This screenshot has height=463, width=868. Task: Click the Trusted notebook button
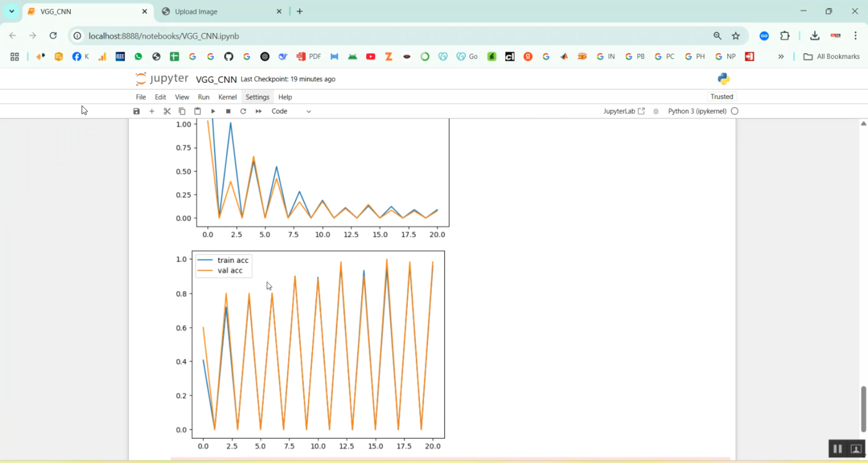click(x=722, y=97)
